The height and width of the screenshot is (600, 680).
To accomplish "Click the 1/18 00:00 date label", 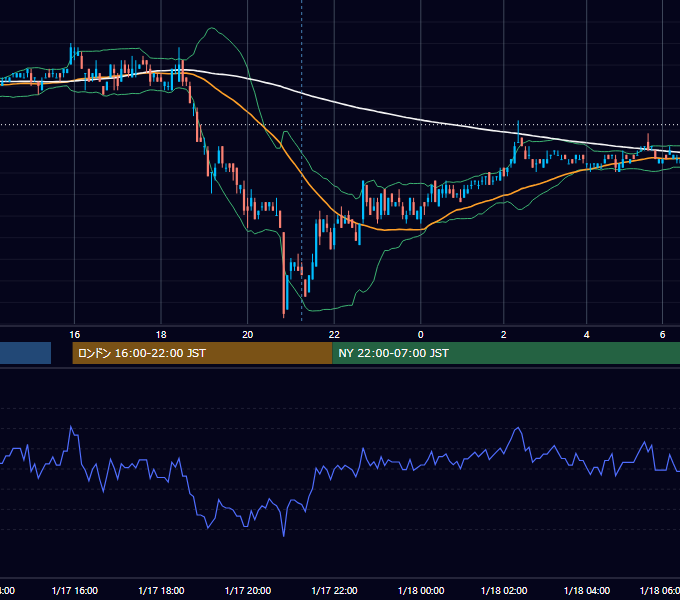I will click(421, 590).
